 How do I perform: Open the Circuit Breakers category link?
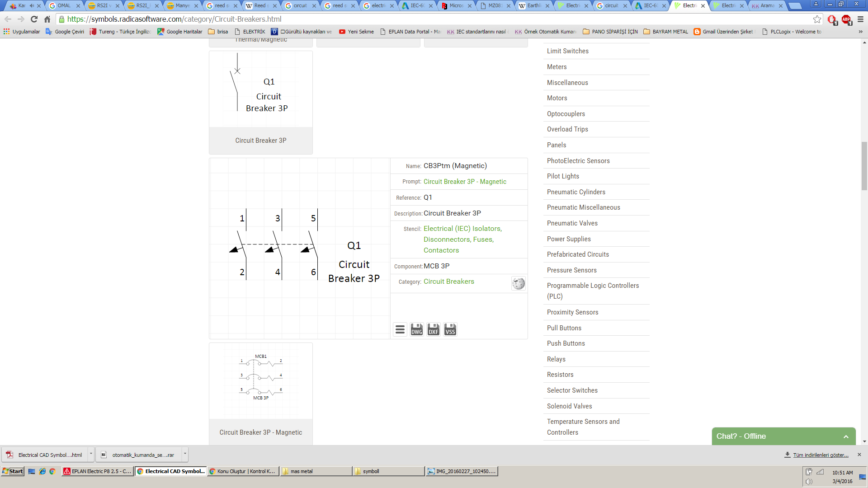tap(449, 282)
